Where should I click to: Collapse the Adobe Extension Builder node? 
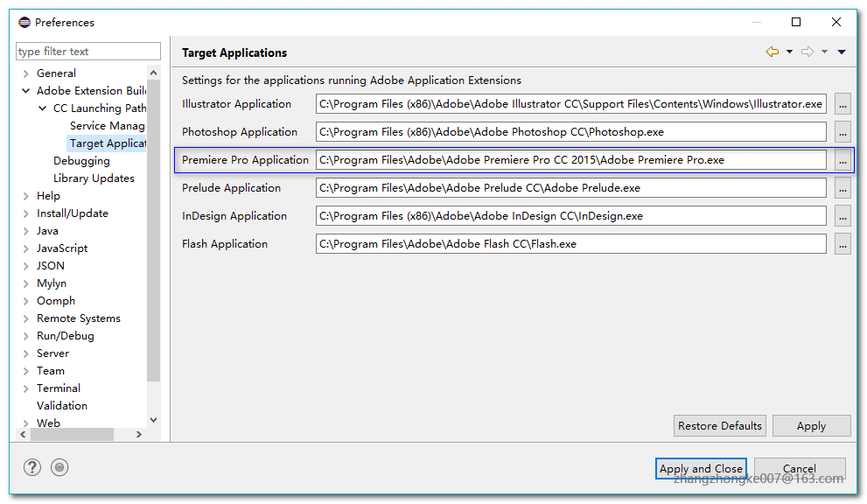(x=26, y=91)
